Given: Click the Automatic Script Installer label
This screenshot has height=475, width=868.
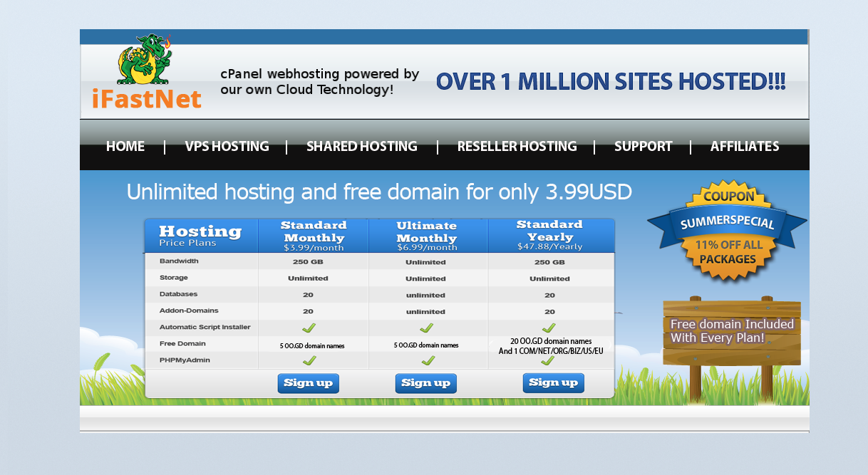Looking at the screenshot, I should coord(205,327).
